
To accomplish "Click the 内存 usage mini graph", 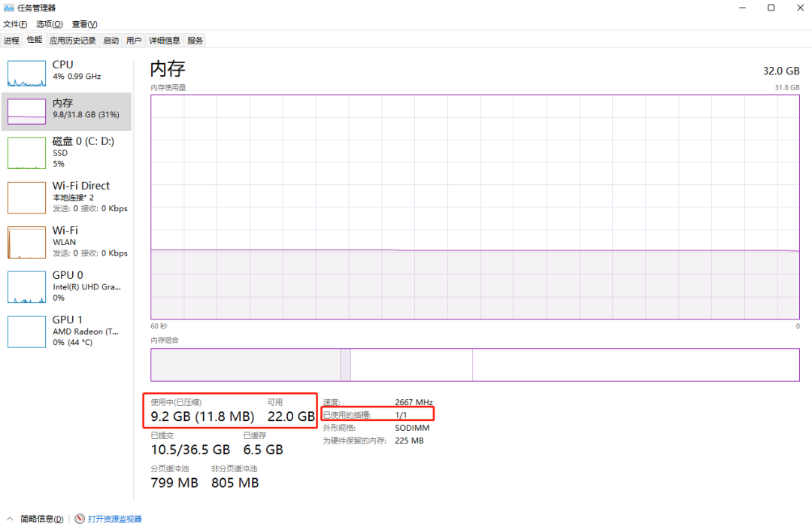I will 26,111.
